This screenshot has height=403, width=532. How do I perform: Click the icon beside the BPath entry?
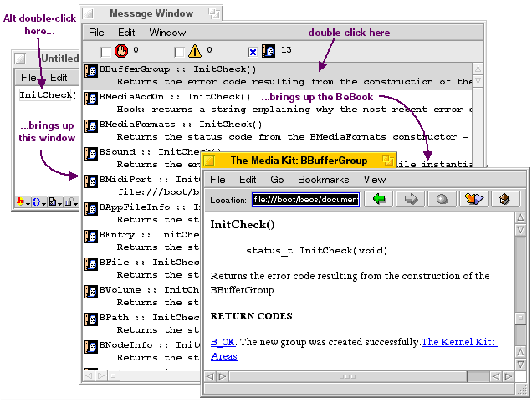coord(91,319)
